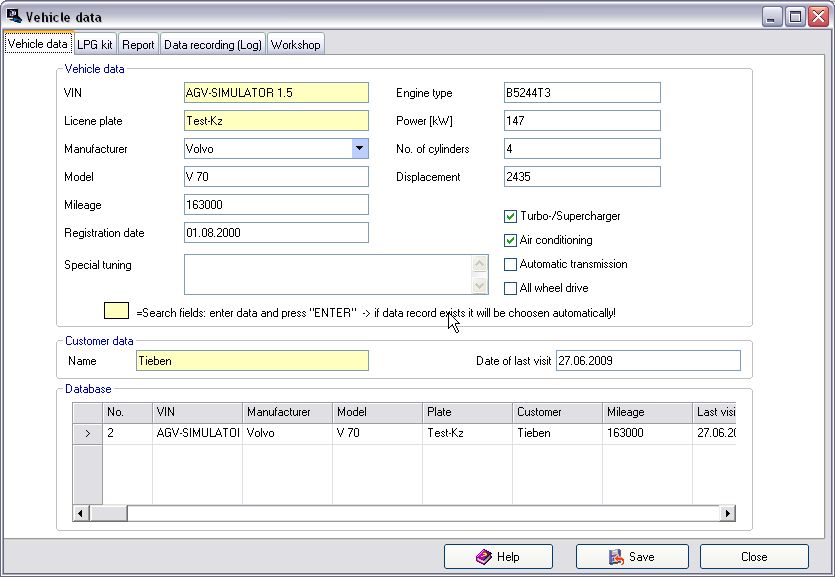
Task: Click the Tieben cell in the database row
Action: click(558, 434)
